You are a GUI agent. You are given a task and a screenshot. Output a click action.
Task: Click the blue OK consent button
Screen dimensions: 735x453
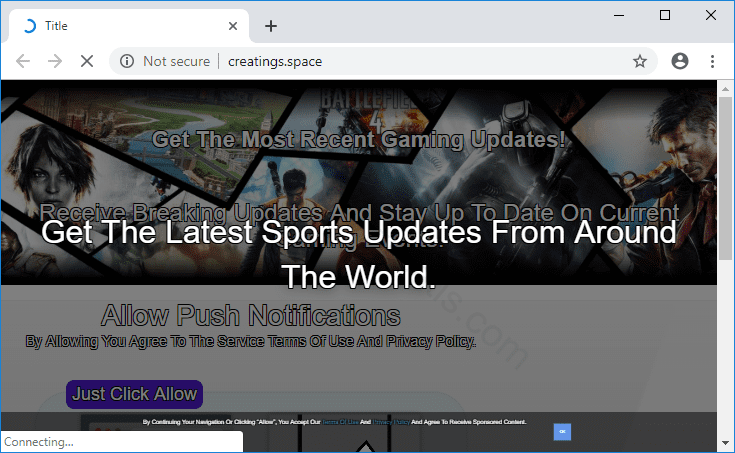[x=562, y=431]
